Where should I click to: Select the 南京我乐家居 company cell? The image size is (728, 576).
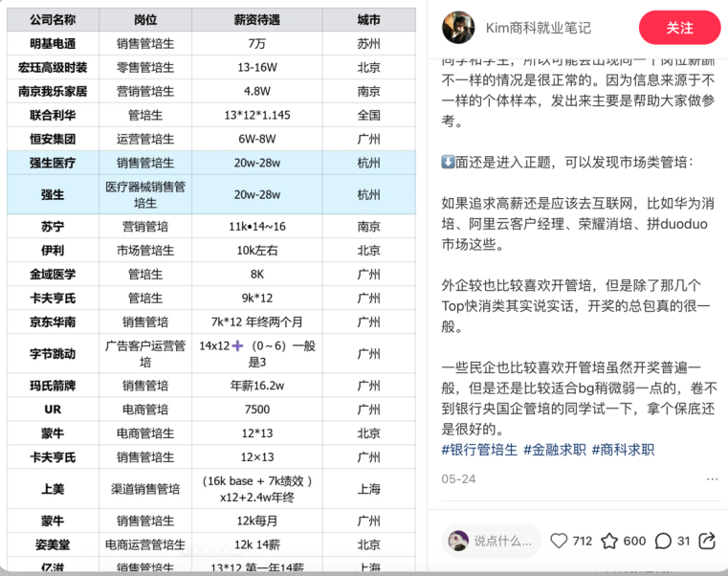click(x=53, y=91)
